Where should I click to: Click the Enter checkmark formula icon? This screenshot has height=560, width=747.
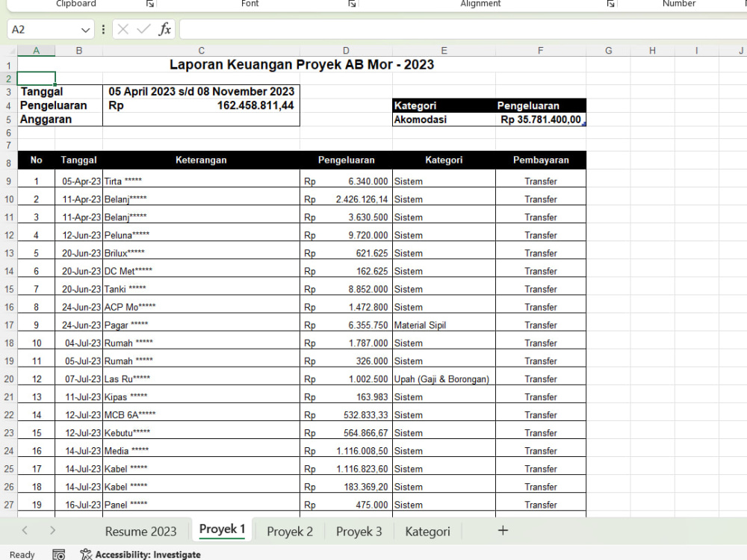click(143, 30)
